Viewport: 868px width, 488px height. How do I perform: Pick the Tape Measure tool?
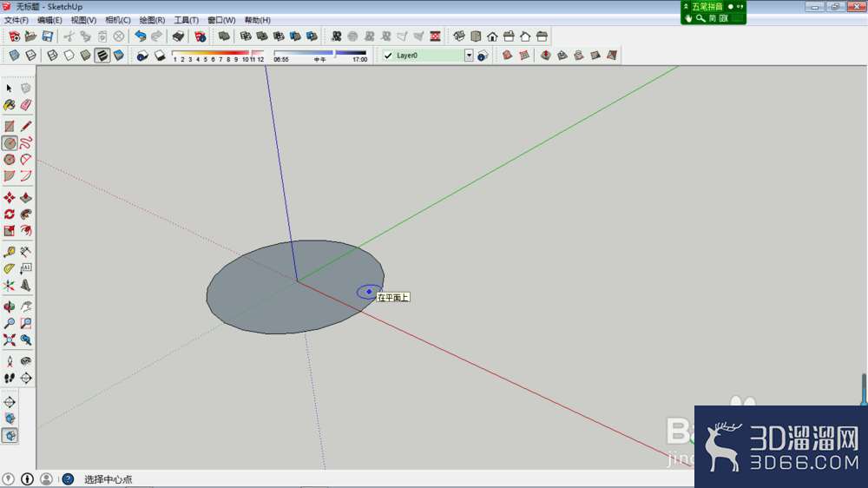coord(10,252)
